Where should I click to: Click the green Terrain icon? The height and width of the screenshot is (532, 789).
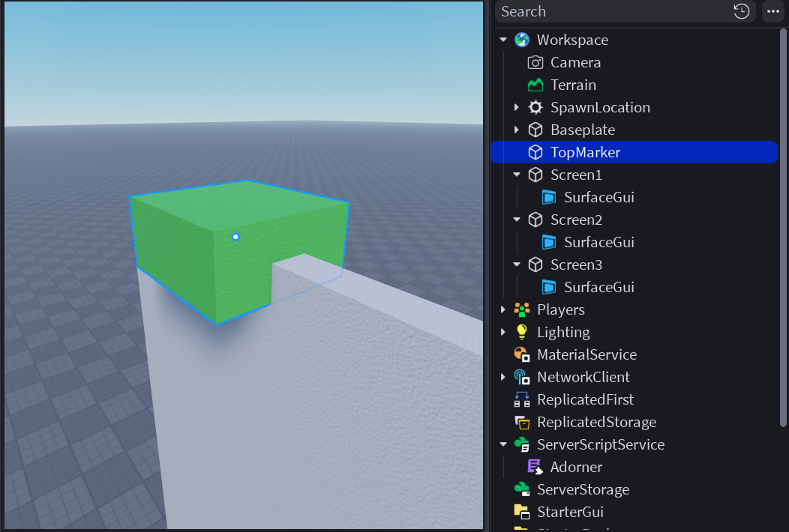(x=535, y=85)
